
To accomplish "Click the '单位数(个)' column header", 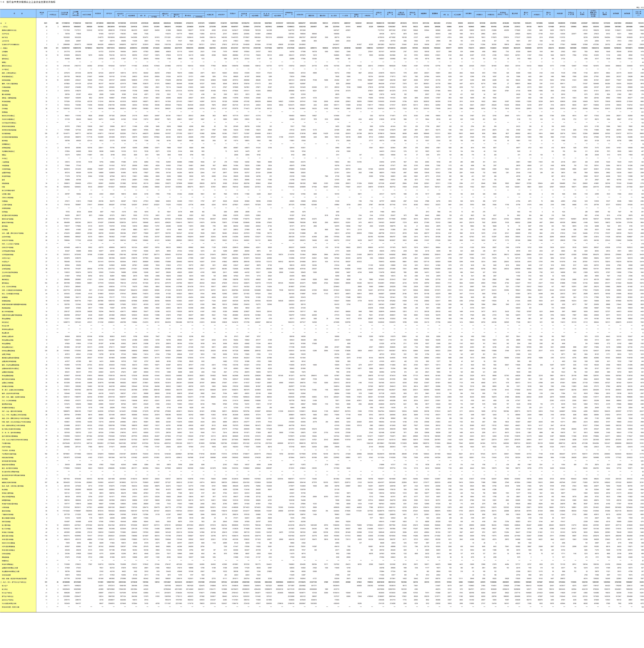I will [42, 13].
